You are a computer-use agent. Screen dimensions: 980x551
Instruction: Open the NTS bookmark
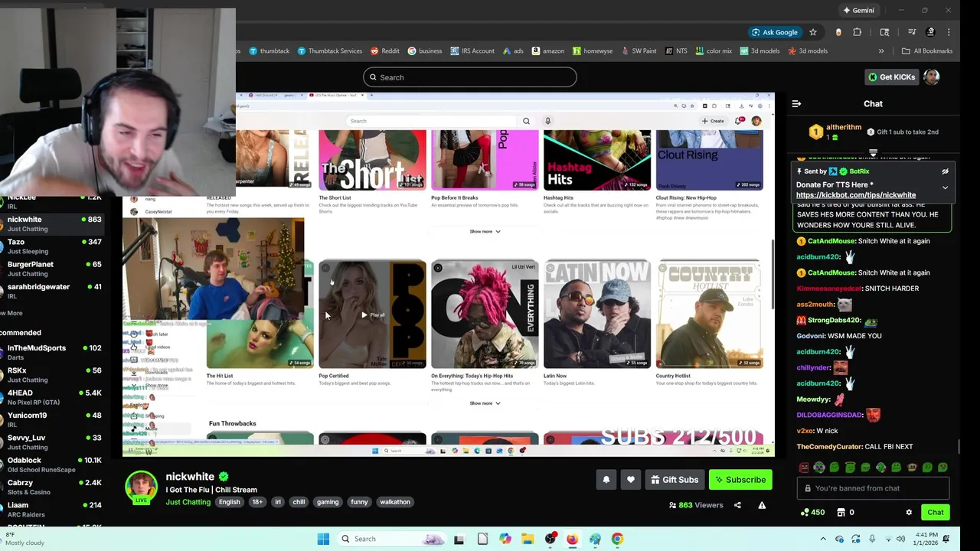click(676, 51)
